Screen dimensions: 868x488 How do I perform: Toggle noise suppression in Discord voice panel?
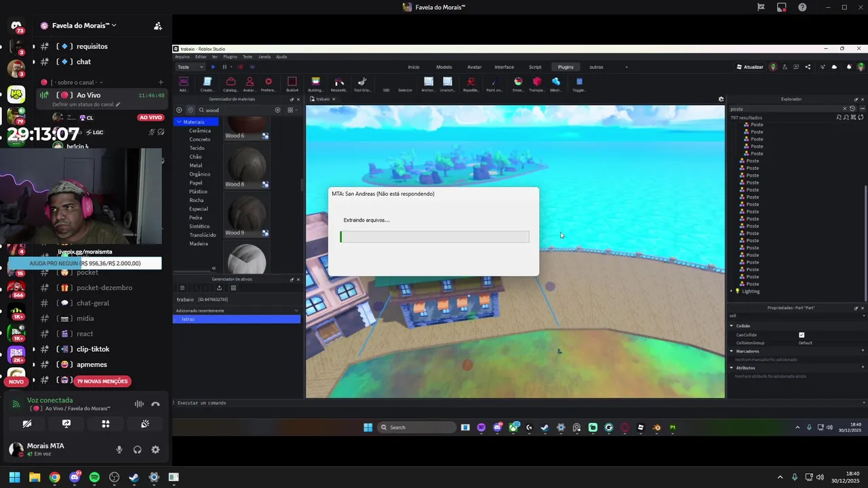click(x=139, y=404)
